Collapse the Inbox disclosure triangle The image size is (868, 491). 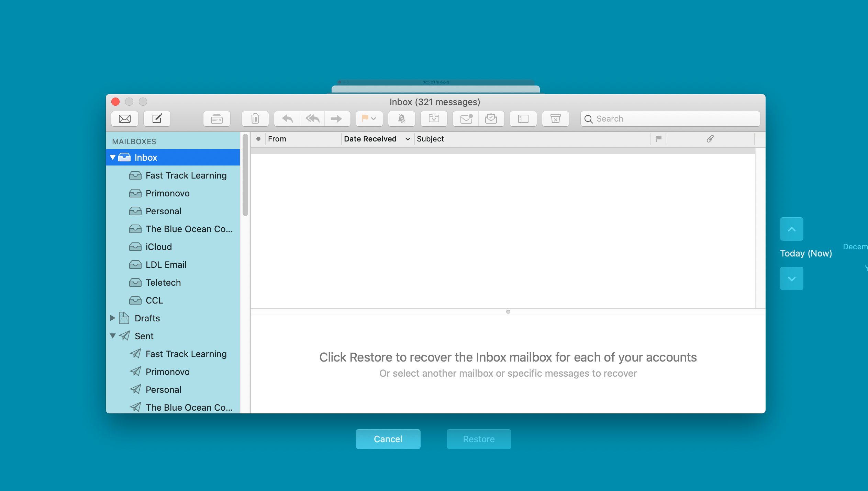pos(113,157)
